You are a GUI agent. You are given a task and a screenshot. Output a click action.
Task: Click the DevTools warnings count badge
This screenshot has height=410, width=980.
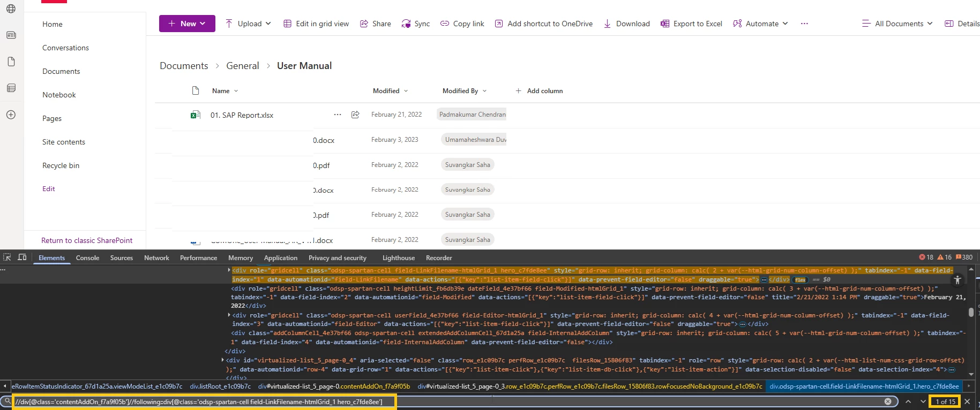945,257
